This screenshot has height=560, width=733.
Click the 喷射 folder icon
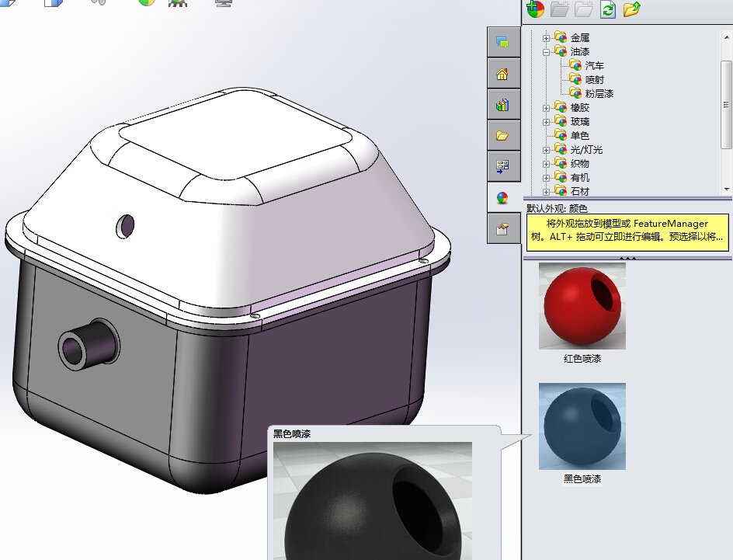pyautogui.click(x=575, y=78)
